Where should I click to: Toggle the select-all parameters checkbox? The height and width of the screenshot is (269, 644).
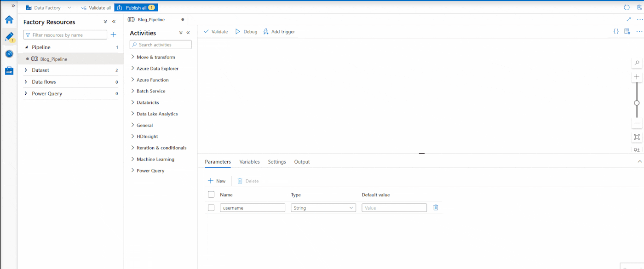(211, 195)
